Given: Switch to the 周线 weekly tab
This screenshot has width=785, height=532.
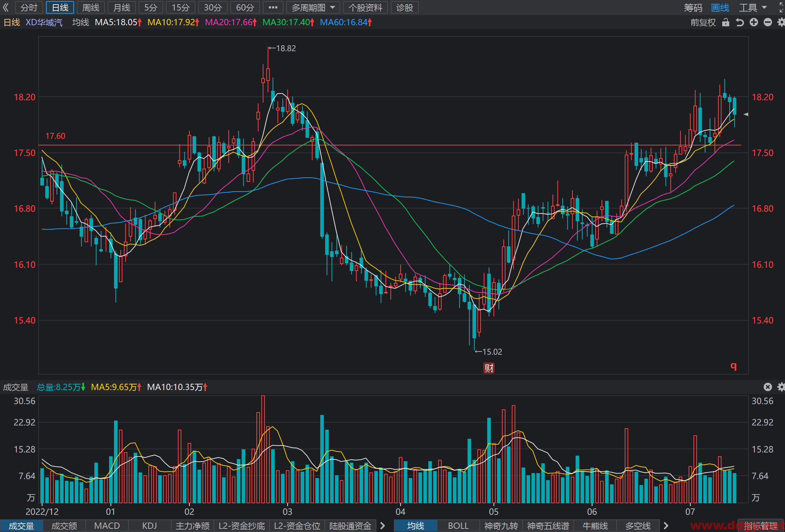Looking at the screenshot, I should pos(91,7).
